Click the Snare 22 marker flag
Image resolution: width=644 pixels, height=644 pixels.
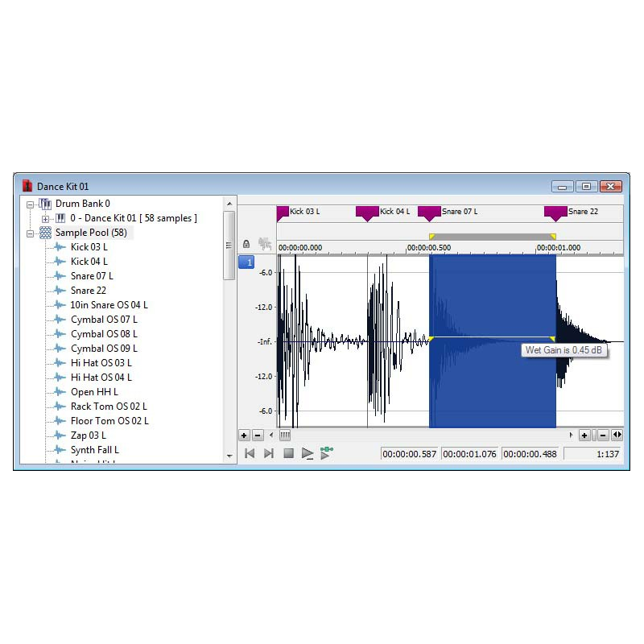(x=555, y=213)
